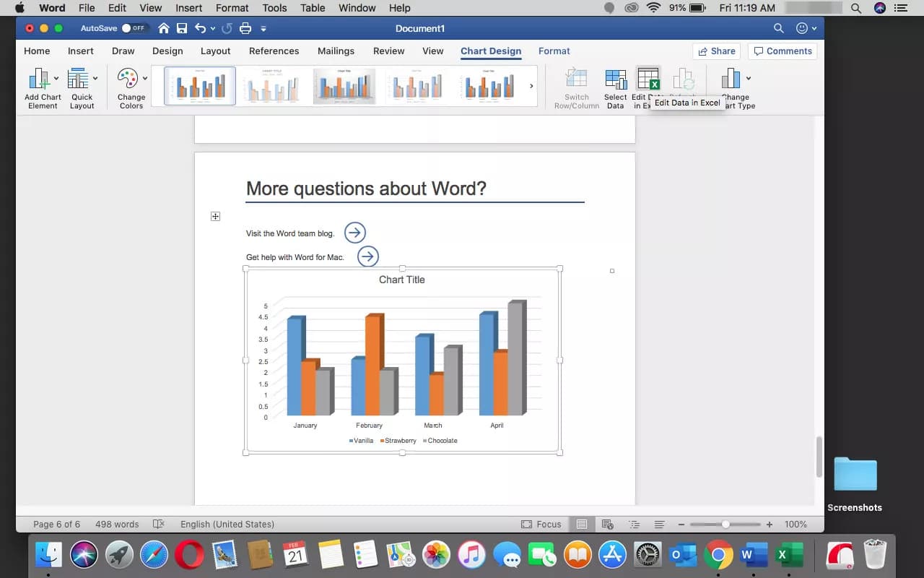Toggle Print Layout view button
This screenshot has width=924, height=578.
tap(581, 524)
